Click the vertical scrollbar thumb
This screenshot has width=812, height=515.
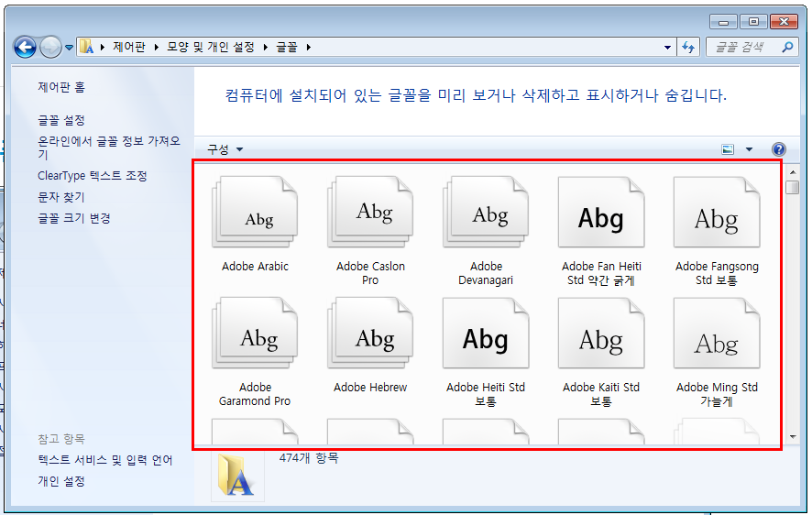[793, 187]
